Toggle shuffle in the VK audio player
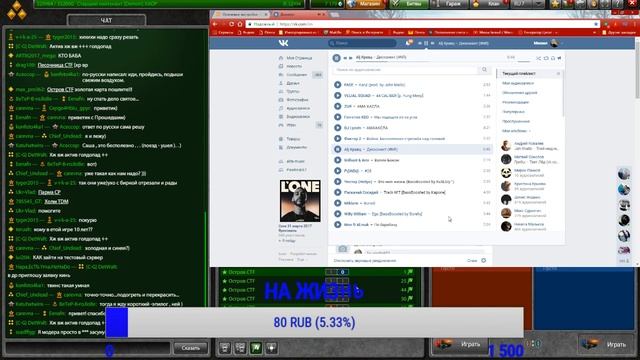640x360 pixels. click(x=539, y=58)
